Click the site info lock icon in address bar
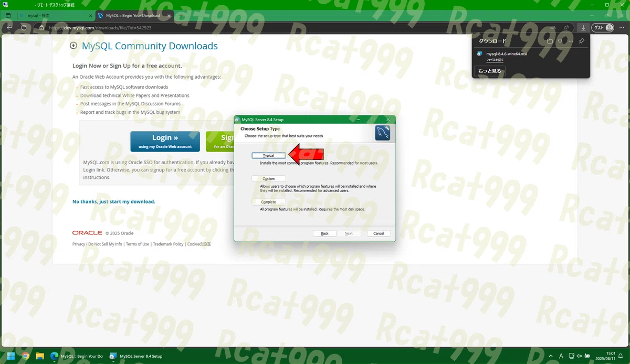 click(42, 27)
